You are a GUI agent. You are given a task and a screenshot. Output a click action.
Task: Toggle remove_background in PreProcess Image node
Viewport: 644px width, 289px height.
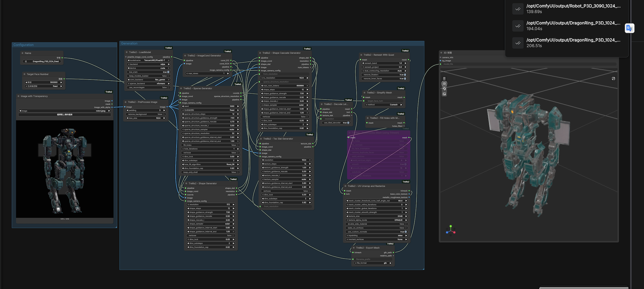click(x=146, y=114)
